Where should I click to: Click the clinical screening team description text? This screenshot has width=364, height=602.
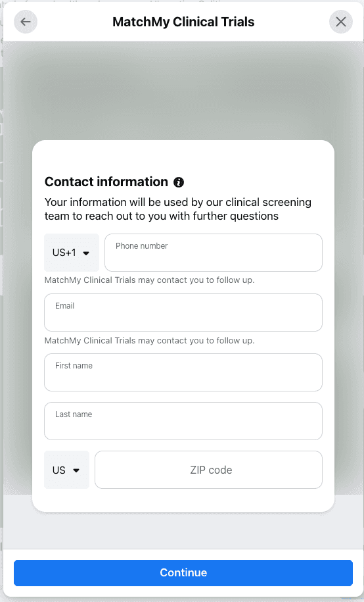tap(178, 209)
